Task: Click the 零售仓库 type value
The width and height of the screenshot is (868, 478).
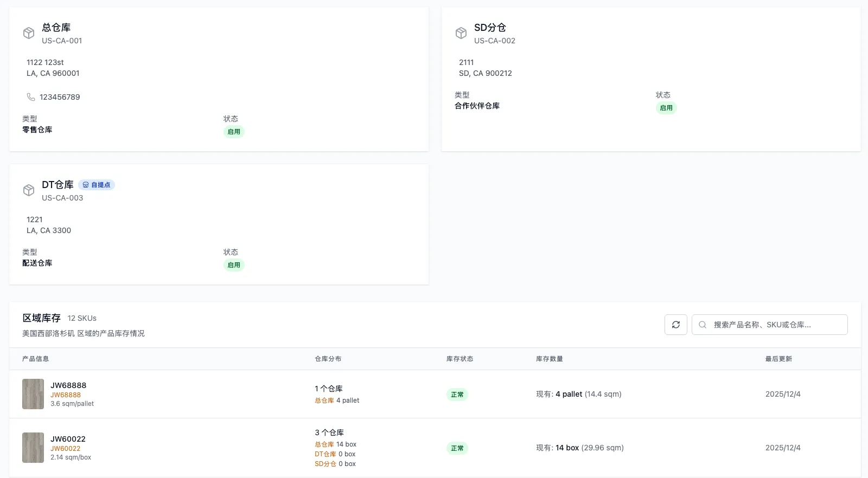Action: (x=37, y=130)
